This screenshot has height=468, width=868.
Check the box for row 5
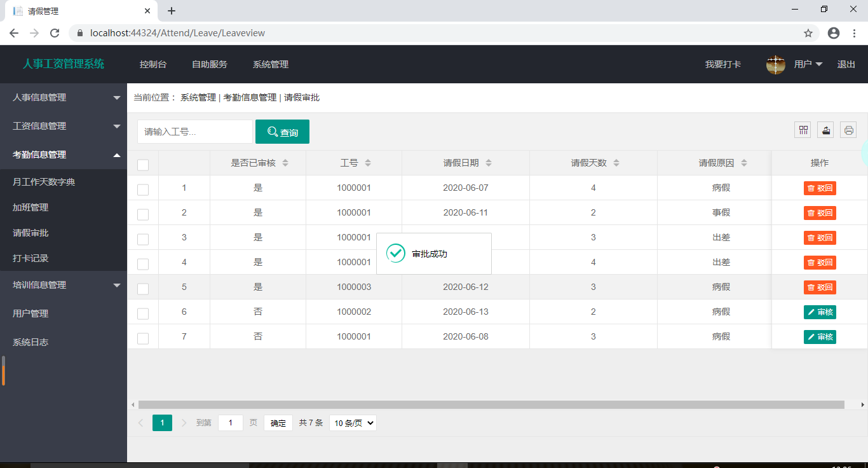click(x=143, y=289)
